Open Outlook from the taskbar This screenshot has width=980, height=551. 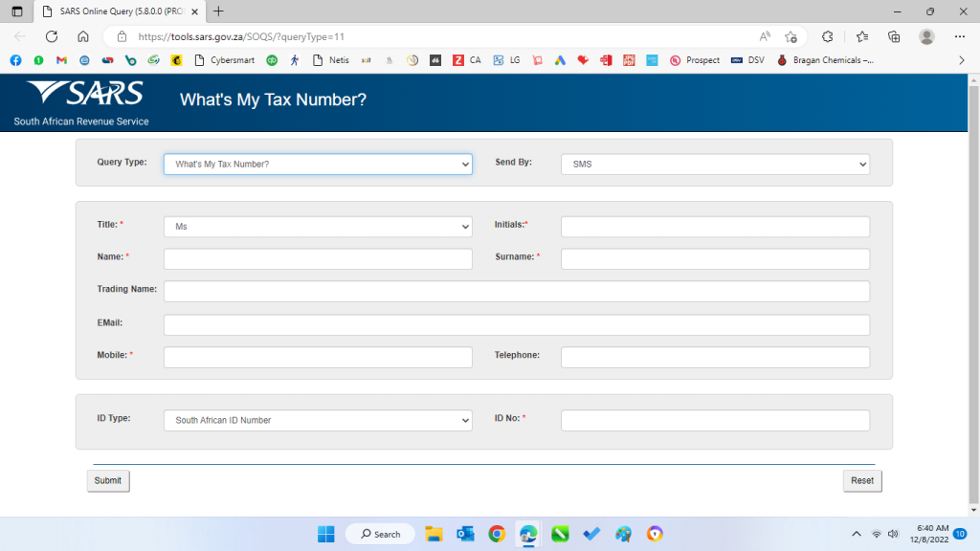[x=465, y=534]
